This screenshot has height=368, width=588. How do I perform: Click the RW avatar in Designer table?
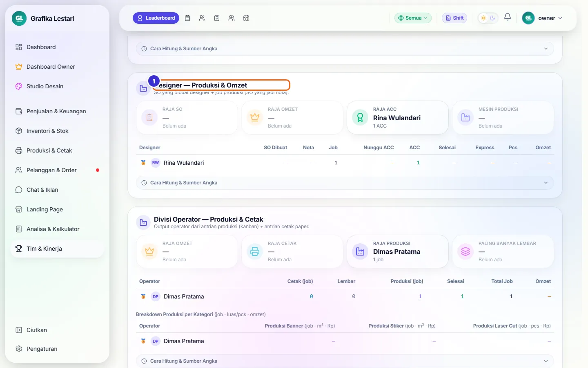click(156, 163)
